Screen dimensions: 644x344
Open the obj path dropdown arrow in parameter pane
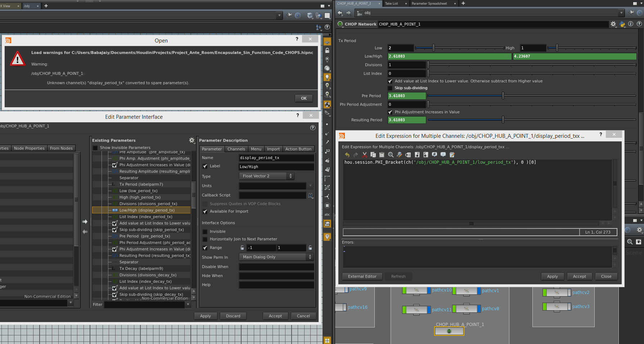tap(621, 13)
